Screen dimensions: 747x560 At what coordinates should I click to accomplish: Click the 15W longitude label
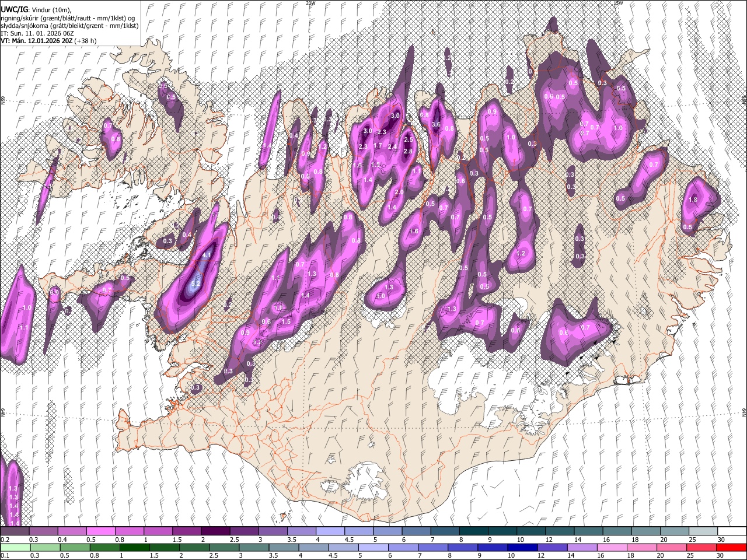click(618, 3)
